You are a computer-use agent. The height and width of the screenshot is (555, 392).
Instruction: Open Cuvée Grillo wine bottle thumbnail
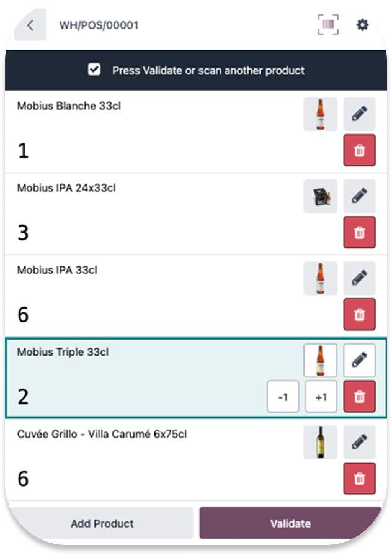pyautogui.click(x=320, y=443)
